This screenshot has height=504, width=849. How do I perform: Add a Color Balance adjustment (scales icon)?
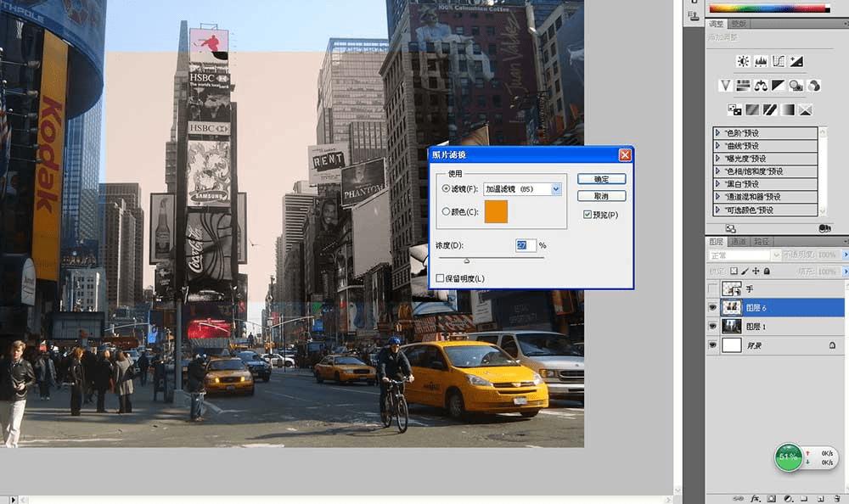pyautogui.click(x=761, y=86)
